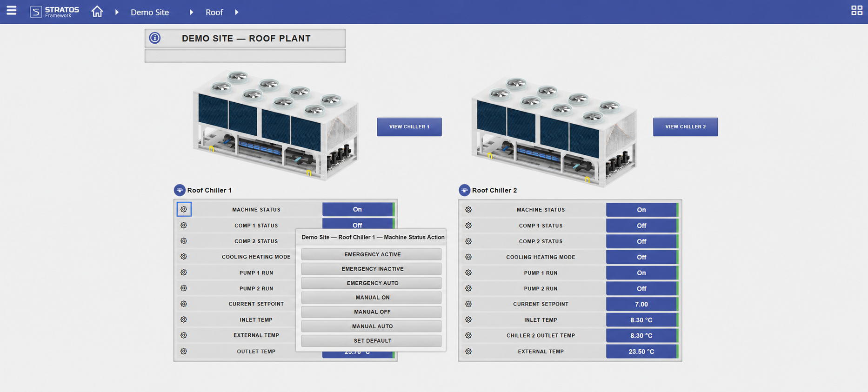Screen dimensions: 868x392
Task: Open gear for Chiller 2 Comp 1 Status
Action: 468,226
